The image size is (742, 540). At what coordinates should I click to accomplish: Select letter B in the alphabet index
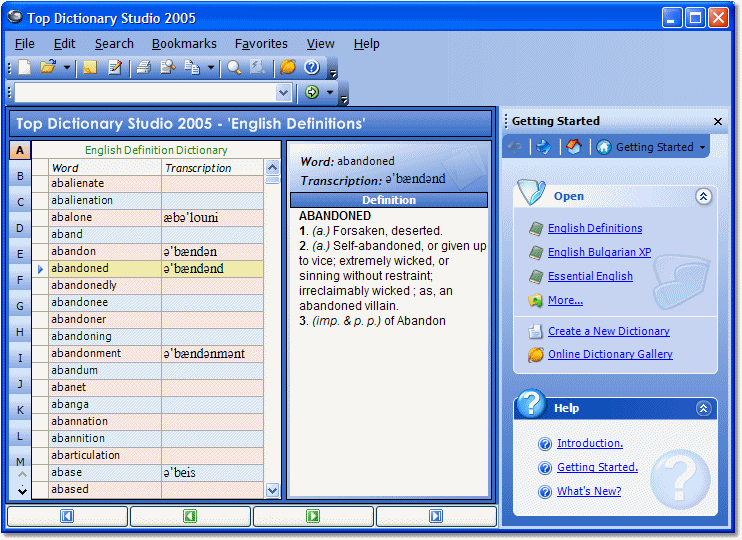(20, 176)
